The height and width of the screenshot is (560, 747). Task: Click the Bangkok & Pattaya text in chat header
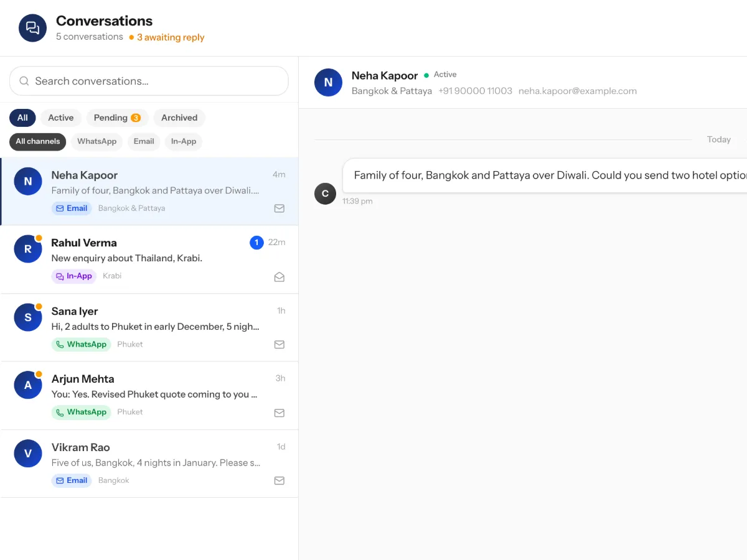[x=392, y=91]
